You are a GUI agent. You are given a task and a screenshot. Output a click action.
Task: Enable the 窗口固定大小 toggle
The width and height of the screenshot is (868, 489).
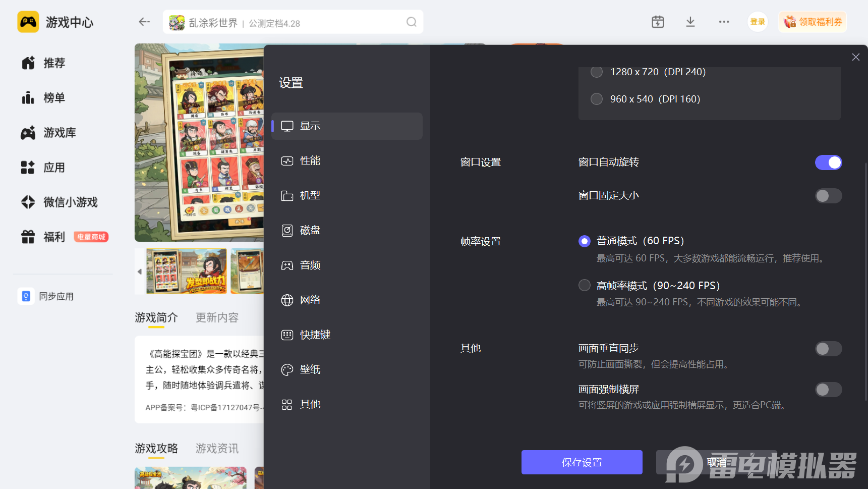coord(828,196)
